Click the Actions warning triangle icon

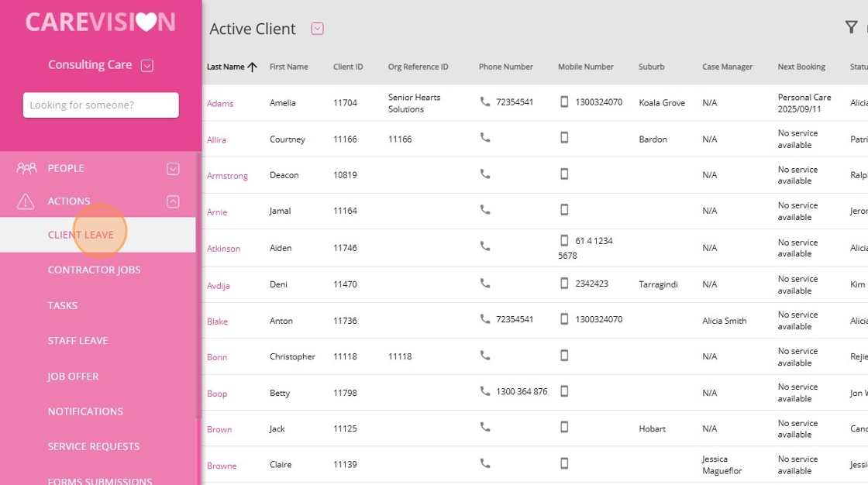pos(26,201)
